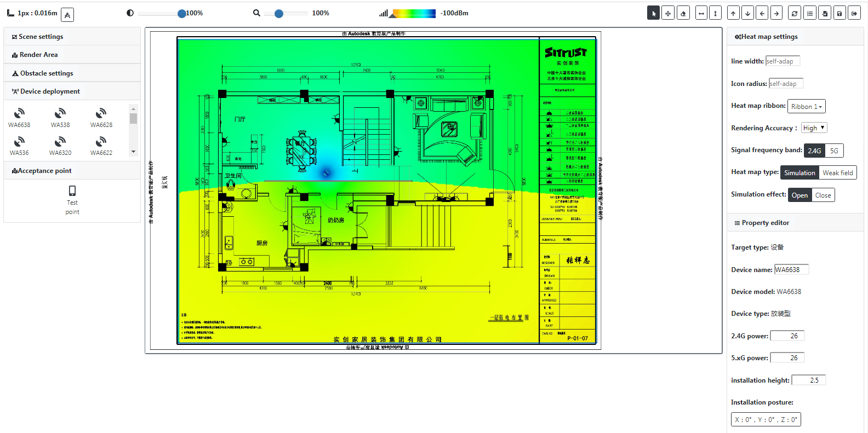This screenshot has height=433, width=868.
Task: Click the scale calibration compass icon
Action: (67, 15)
